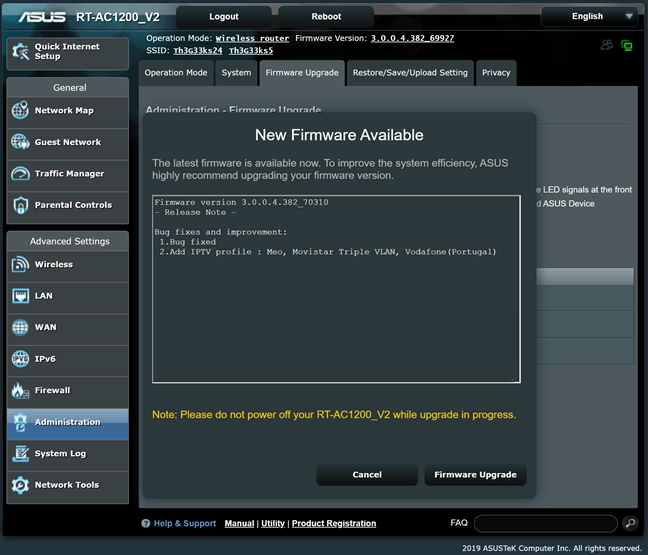Click the Logout button
648x555 pixels.
click(x=224, y=17)
